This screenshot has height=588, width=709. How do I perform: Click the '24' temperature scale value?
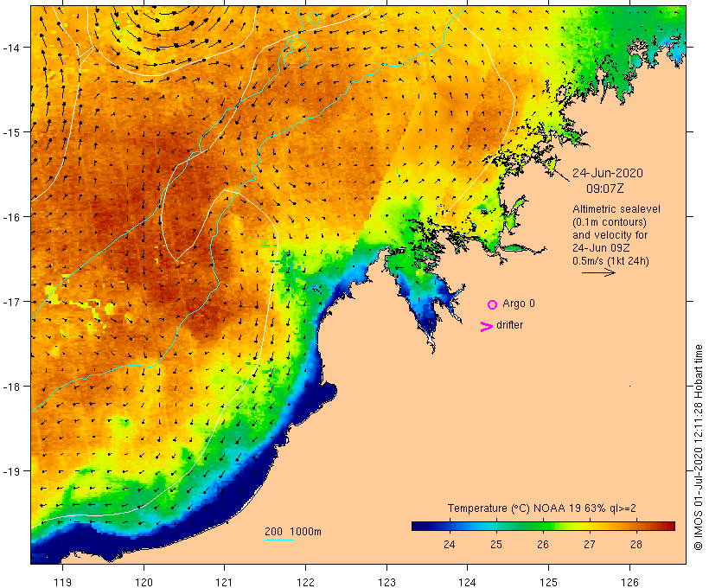[x=449, y=545]
